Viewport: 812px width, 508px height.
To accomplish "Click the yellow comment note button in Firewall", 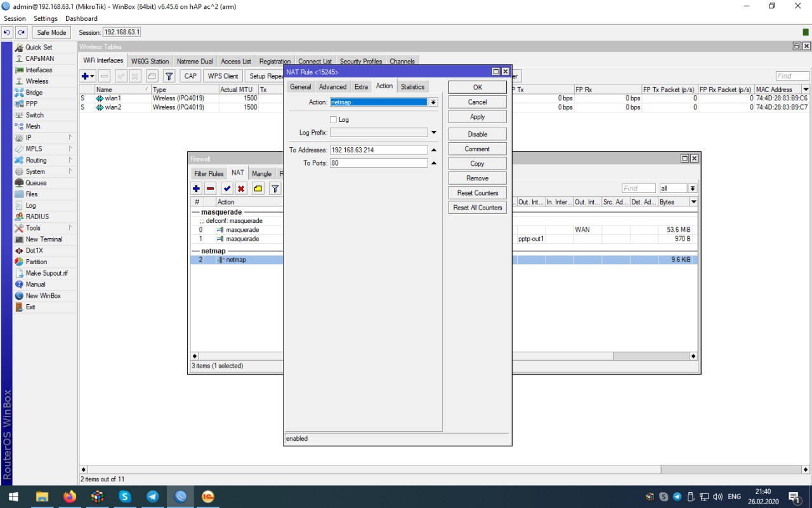I will [x=258, y=189].
